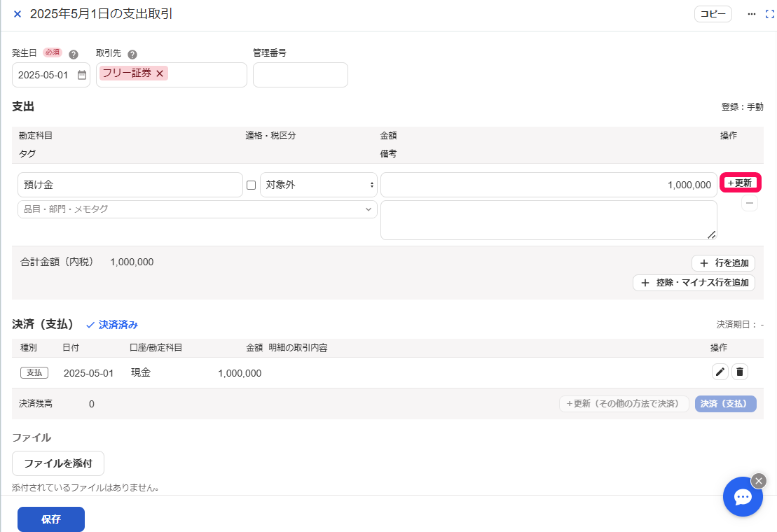
Task: Open the 対象外 tax category dropdown
Action: pos(319,185)
